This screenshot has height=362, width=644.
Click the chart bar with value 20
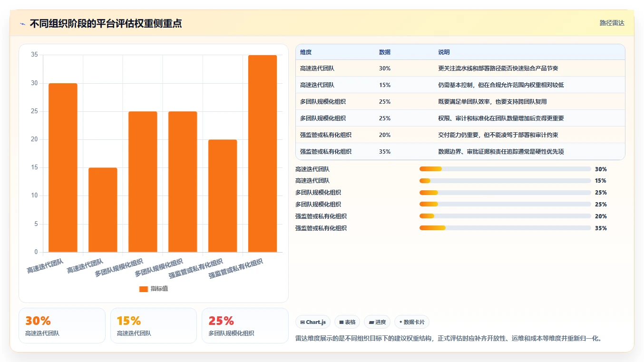coord(223,196)
